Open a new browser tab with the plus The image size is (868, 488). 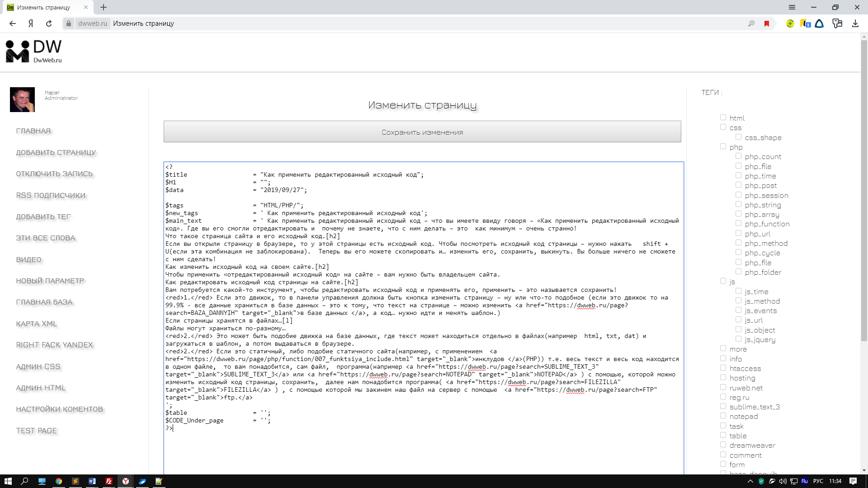[x=104, y=7]
